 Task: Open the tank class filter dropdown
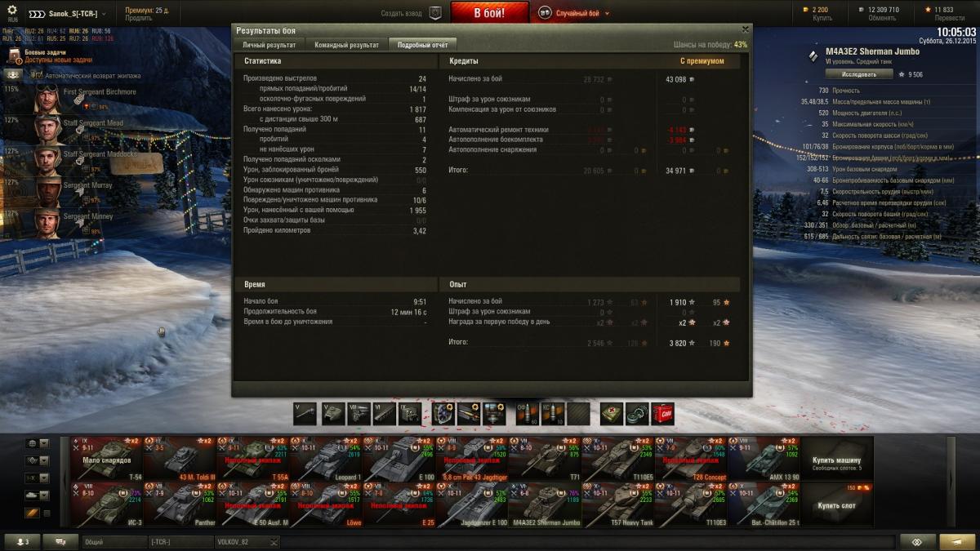click(x=38, y=495)
